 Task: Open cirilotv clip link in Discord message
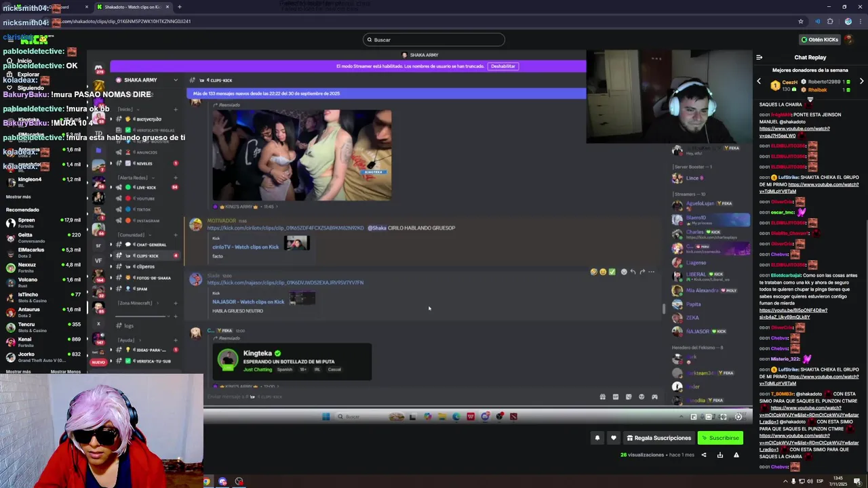tap(285, 228)
